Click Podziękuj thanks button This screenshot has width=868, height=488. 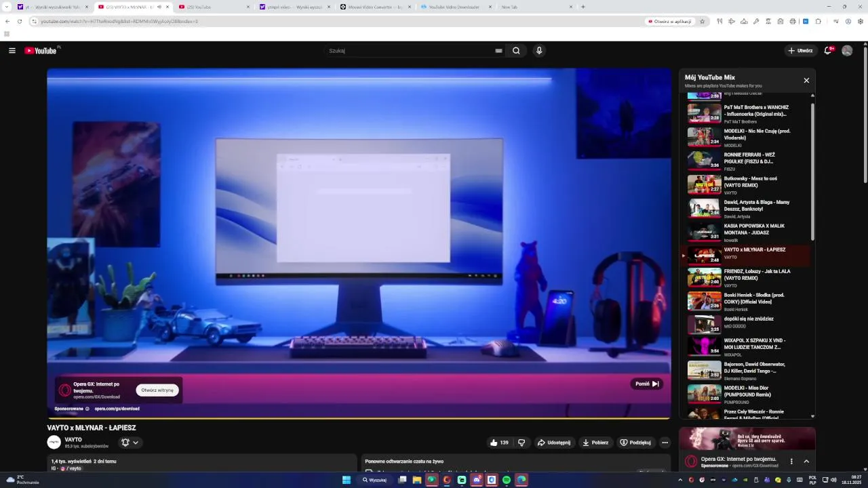635,443
